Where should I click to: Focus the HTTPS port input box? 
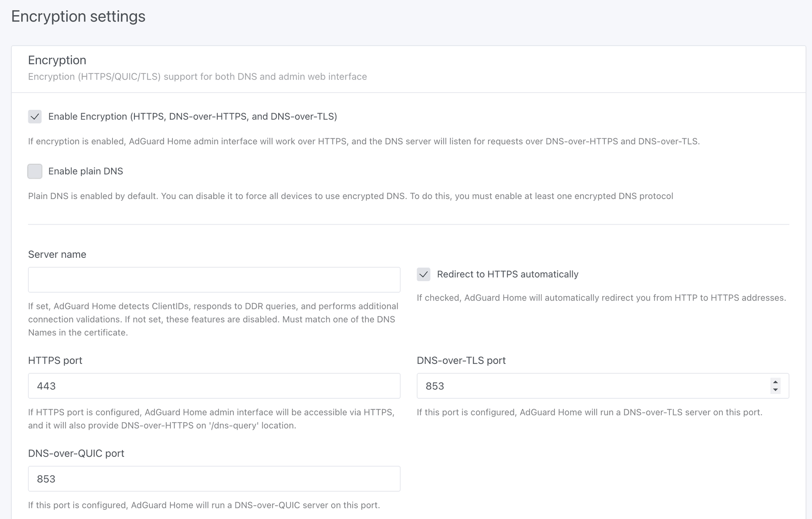coord(214,386)
